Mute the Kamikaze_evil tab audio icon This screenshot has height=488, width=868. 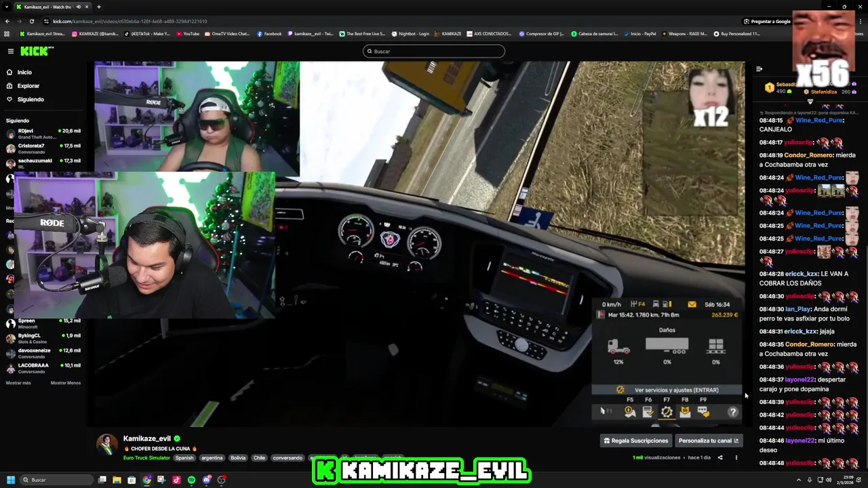[x=79, y=7]
